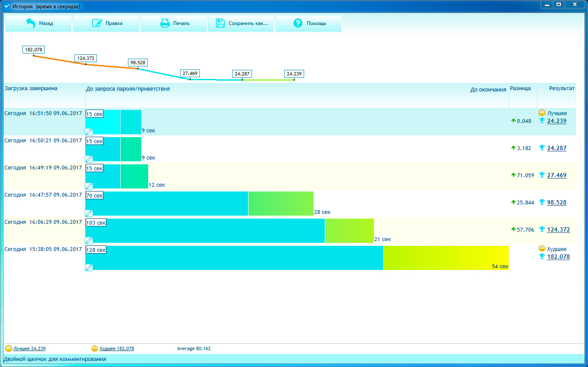Image resolution: width=588 pixels, height=367 pixels.
Task: Click the green arrow next to difference 0.048
Action: coord(513,121)
